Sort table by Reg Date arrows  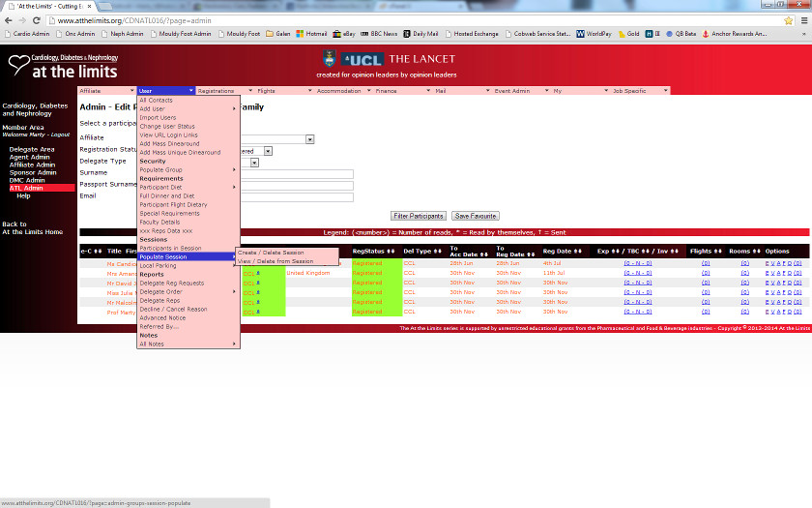577,252
